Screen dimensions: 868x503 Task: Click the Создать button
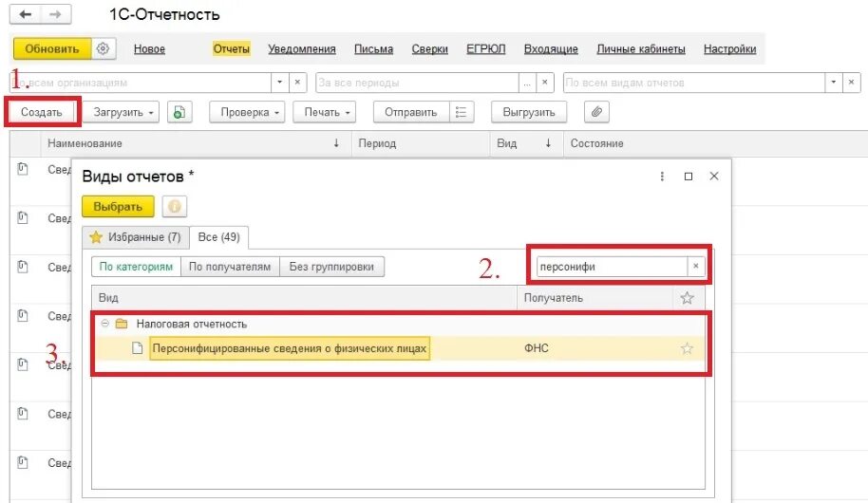click(x=42, y=112)
